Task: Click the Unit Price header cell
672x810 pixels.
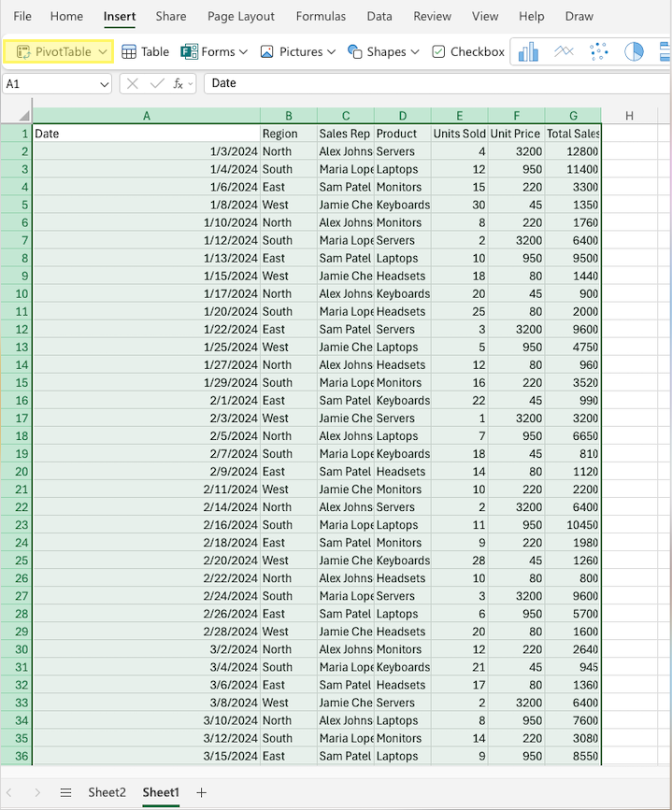Action: click(x=516, y=134)
